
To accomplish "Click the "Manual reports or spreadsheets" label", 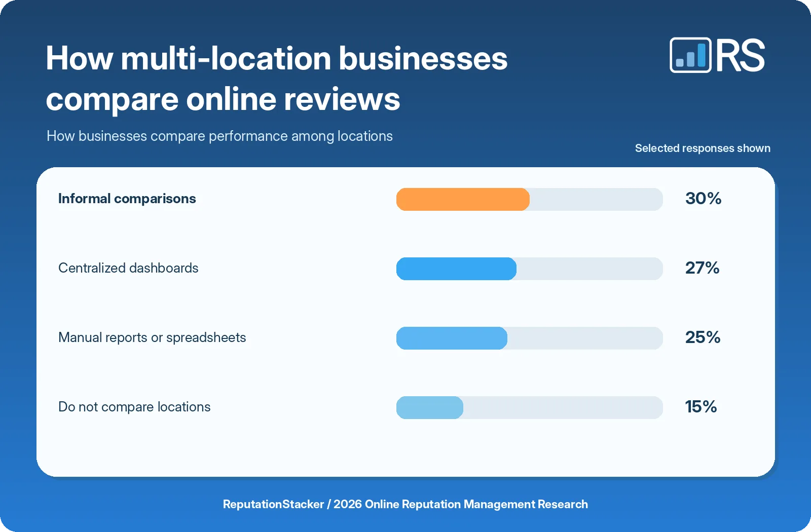I will (152, 337).
